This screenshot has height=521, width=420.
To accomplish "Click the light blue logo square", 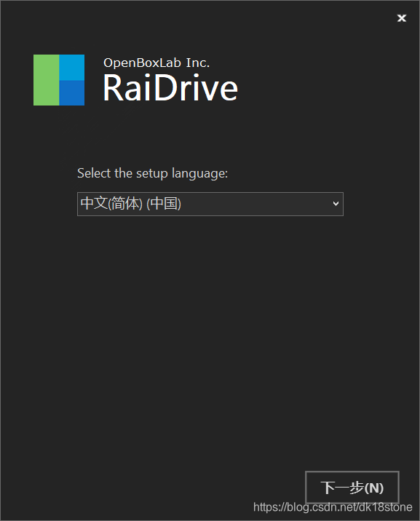I will (x=72, y=68).
